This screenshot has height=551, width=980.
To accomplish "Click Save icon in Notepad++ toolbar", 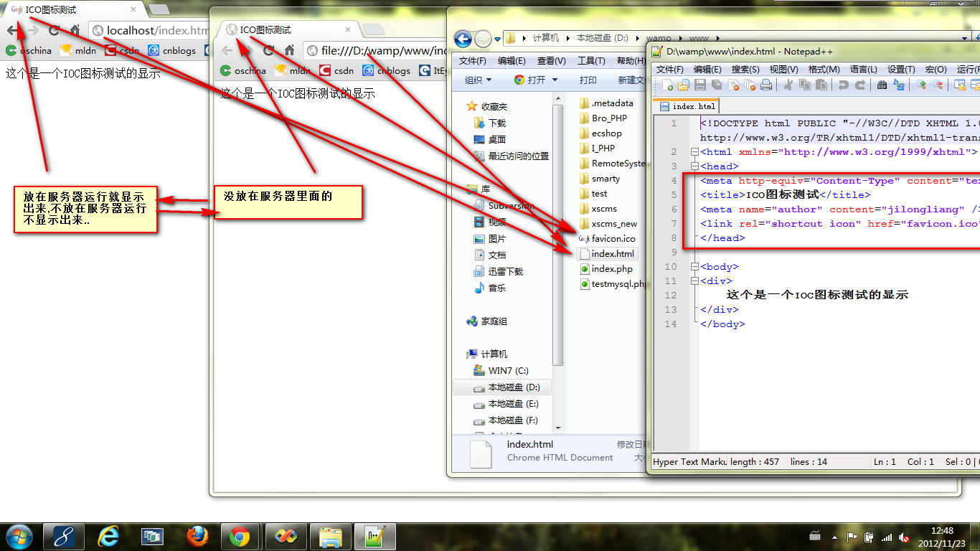I will tap(700, 85).
